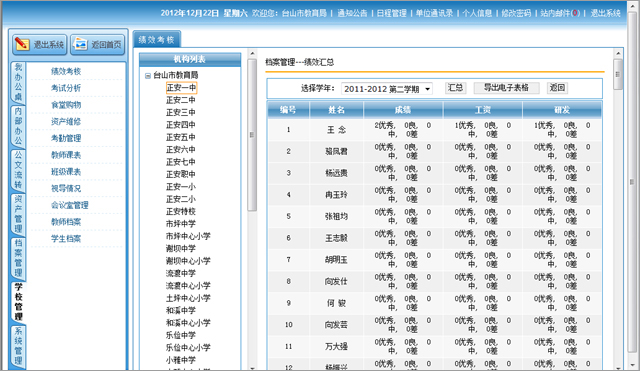
Task: Collapse the 台山市教育局 tree node
Action: click(x=148, y=76)
